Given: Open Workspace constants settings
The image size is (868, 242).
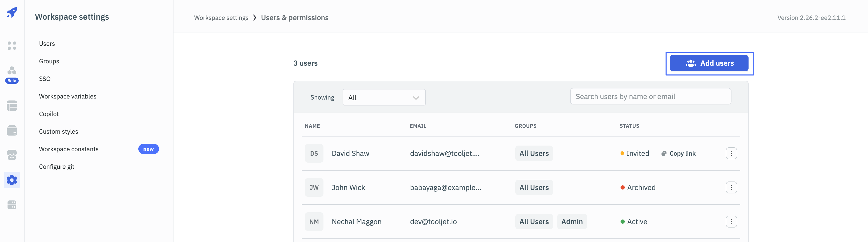Looking at the screenshot, I should [x=69, y=149].
